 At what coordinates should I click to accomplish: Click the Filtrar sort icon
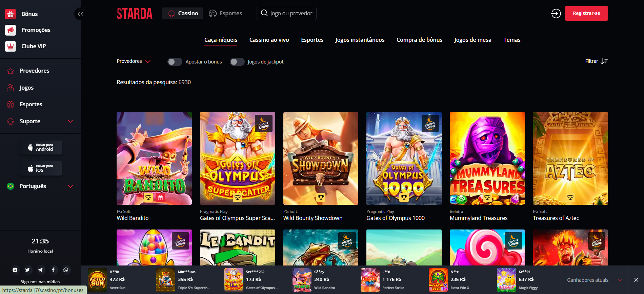click(x=604, y=61)
